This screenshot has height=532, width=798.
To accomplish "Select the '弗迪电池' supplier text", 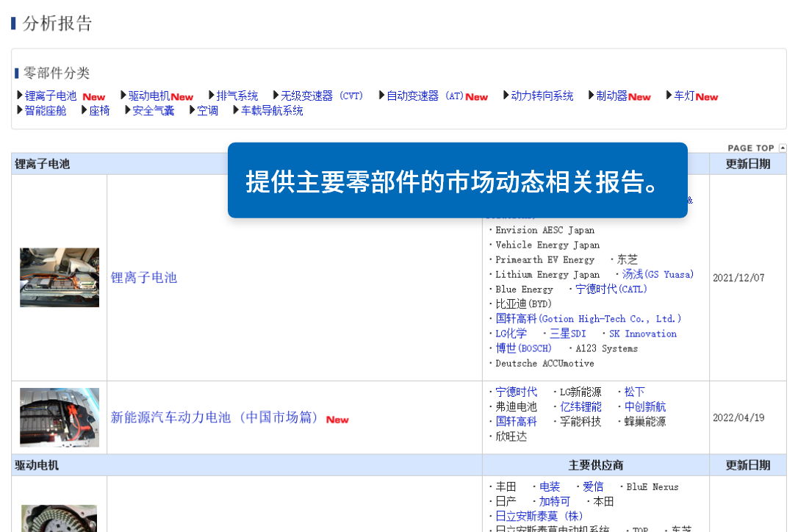I will click(516, 406).
